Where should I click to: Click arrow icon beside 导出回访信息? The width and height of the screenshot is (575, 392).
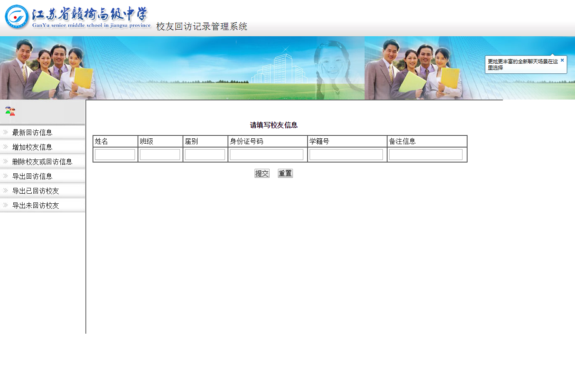click(x=5, y=176)
